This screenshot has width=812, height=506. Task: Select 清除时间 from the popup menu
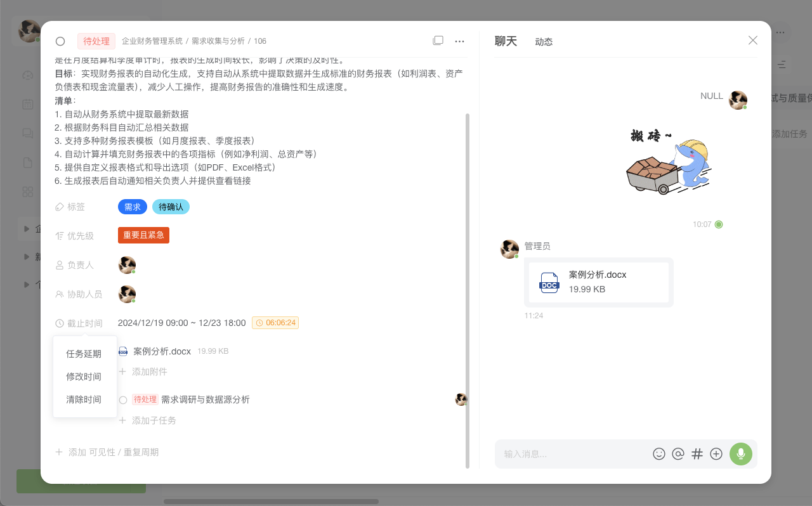[84, 399]
